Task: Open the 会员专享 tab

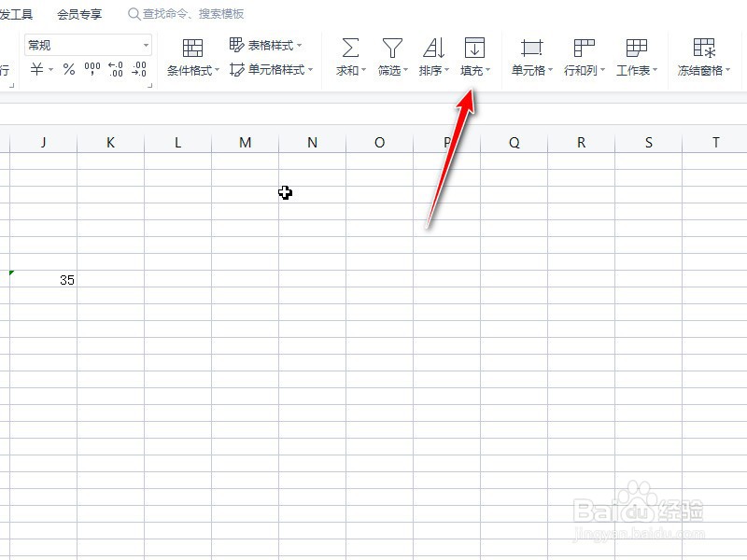Action: [x=79, y=14]
